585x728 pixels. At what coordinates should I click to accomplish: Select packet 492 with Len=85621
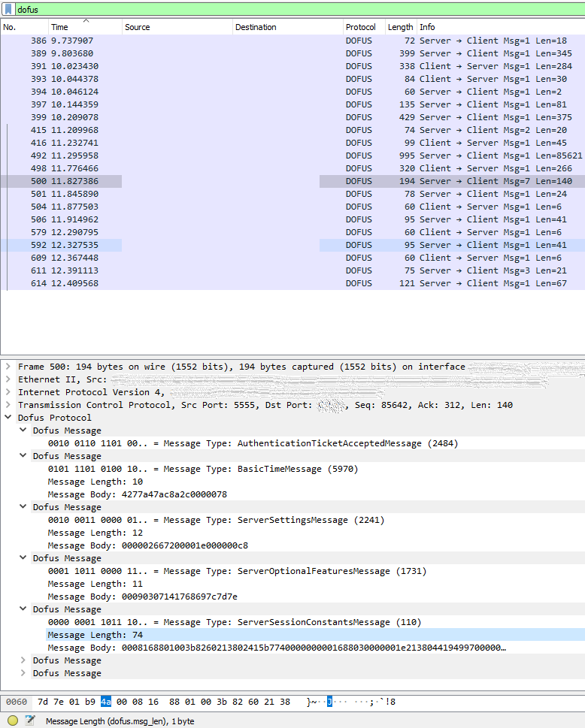click(x=292, y=156)
